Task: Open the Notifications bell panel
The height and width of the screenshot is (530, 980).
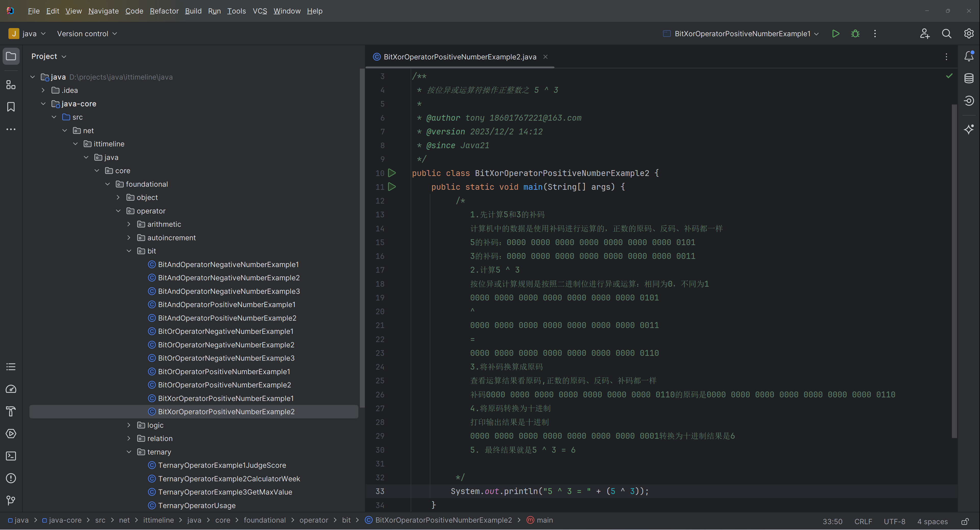Action: [969, 56]
